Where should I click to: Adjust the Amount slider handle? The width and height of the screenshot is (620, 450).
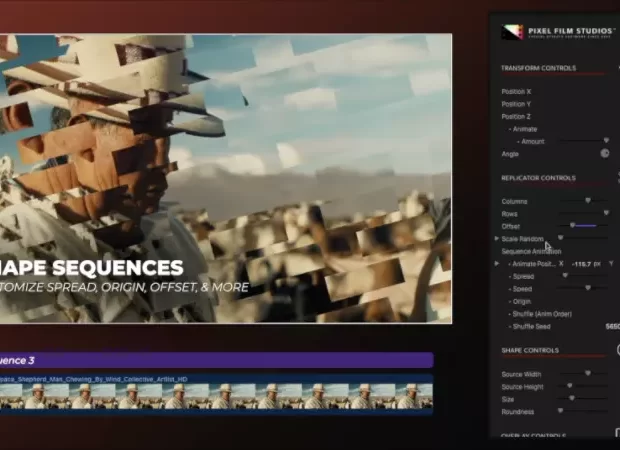point(606,141)
